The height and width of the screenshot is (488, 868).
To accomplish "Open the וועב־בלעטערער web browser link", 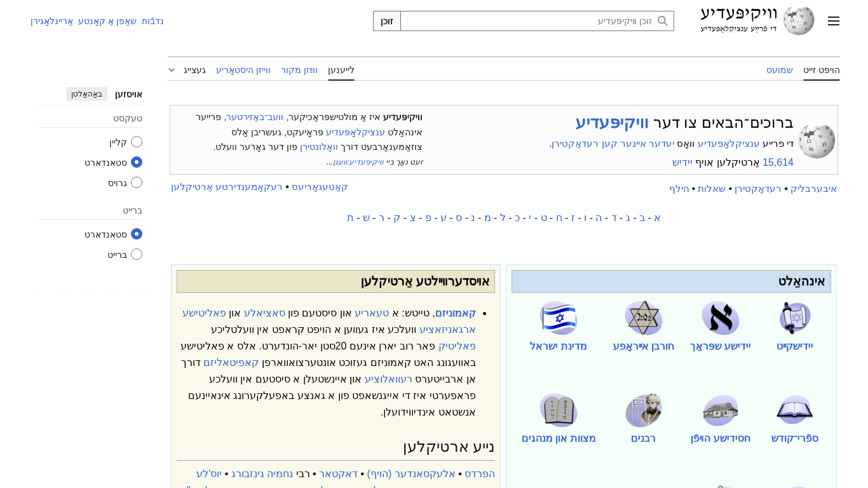I will 255,117.
